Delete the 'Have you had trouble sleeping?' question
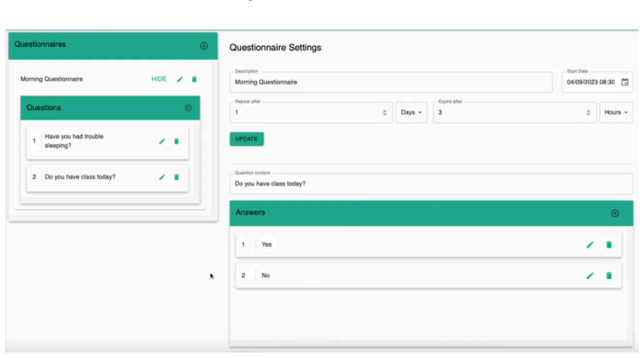The image size is (644, 358). pyautogui.click(x=177, y=141)
